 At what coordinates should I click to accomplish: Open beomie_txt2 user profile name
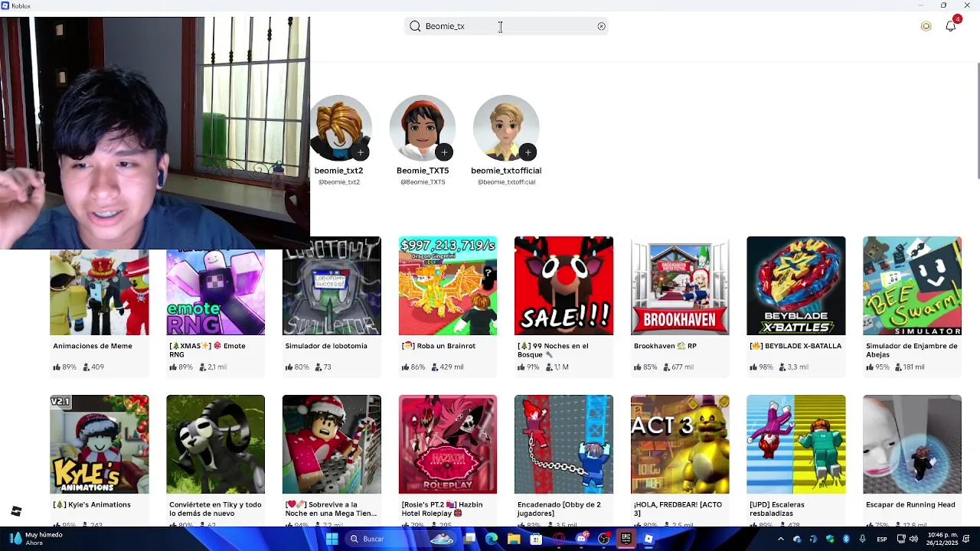tap(338, 171)
